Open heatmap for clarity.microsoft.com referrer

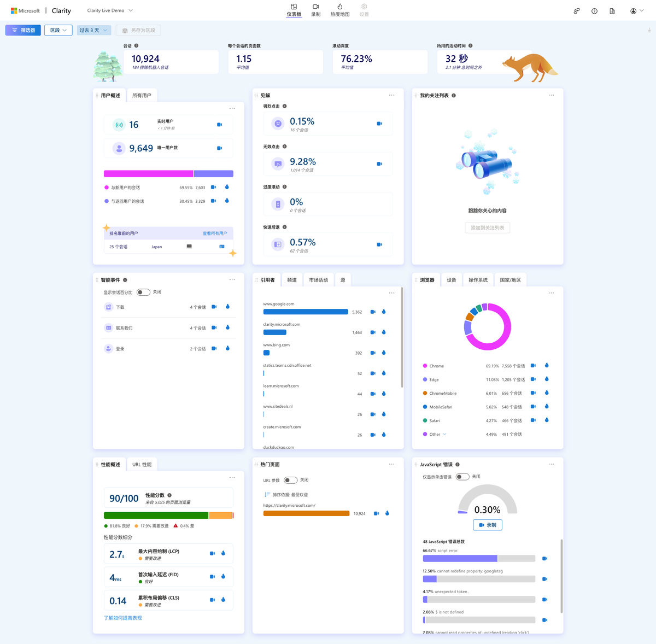pyautogui.click(x=384, y=332)
